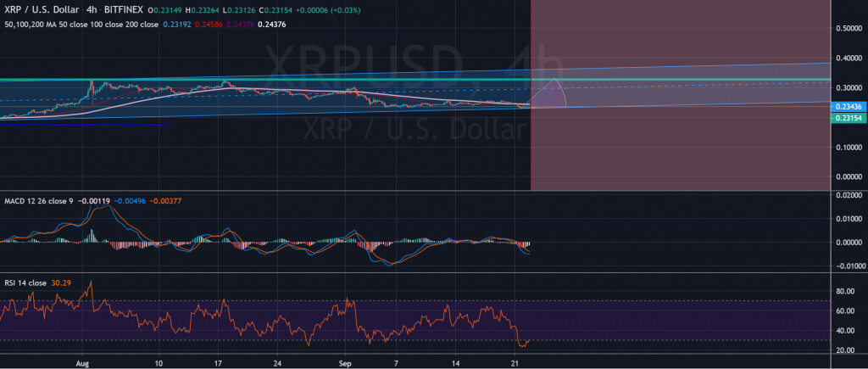The height and width of the screenshot is (369, 868).
Task: Click the 0.40000 price axis label
Action: click(x=849, y=58)
